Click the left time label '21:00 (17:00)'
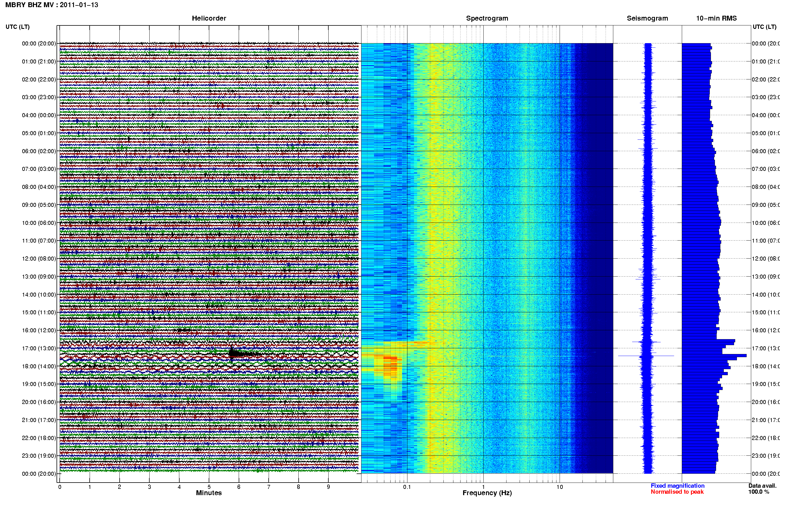Viewport: 812px width, 508px height. (39, 420)
